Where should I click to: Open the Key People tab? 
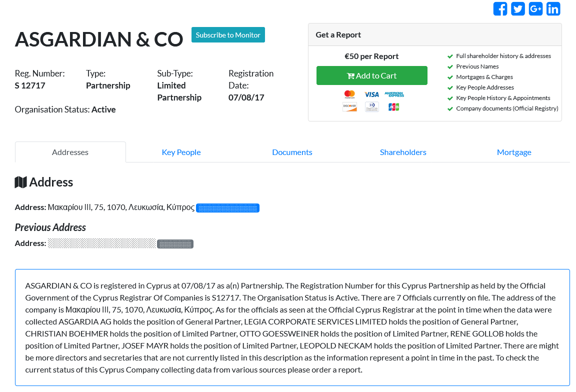point(181,152)
